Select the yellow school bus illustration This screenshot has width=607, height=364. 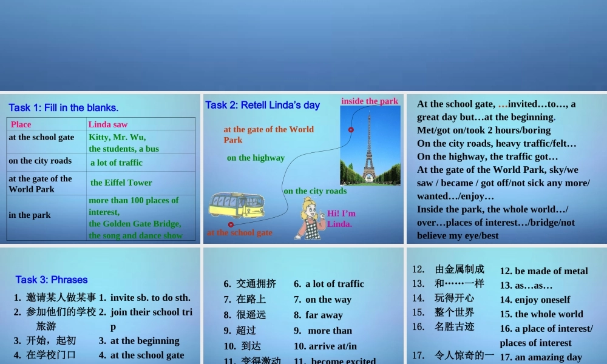point(237,206)
